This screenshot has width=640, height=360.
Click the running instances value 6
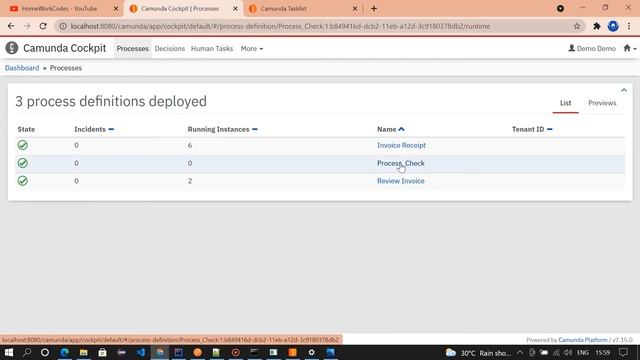[x=190, y=145]
